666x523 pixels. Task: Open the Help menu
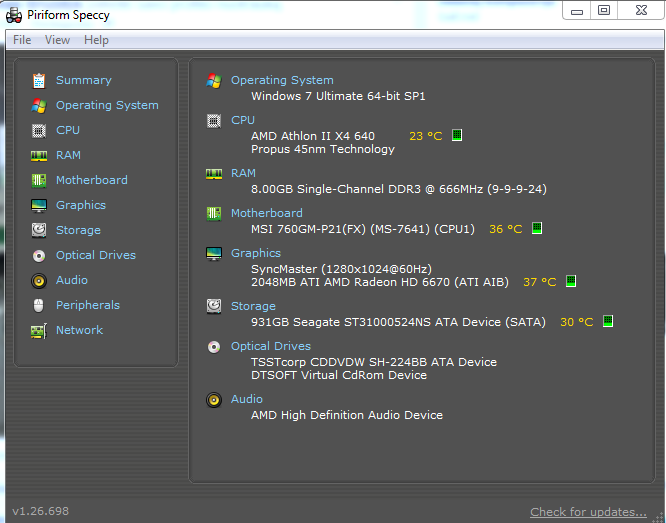pos(96,40)
